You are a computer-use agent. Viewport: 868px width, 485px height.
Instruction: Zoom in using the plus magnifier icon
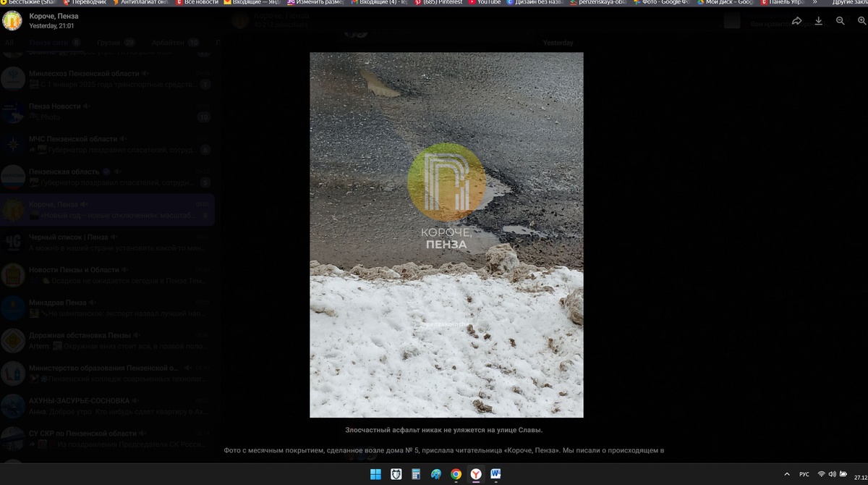click(862, 21)
